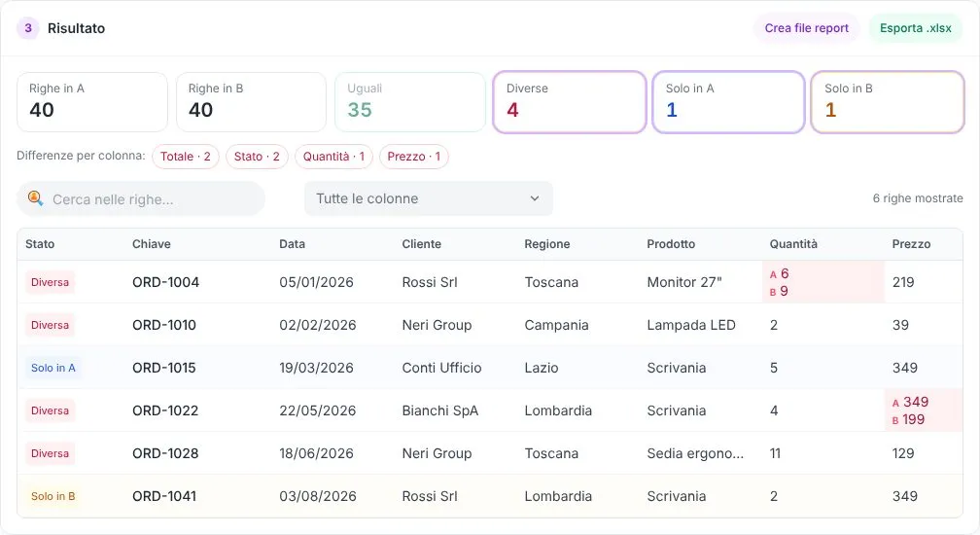Screen dimensions: 980x535
Task: Click the highlighted A 349 / B 199 price cell
Action: pos(924,410)
